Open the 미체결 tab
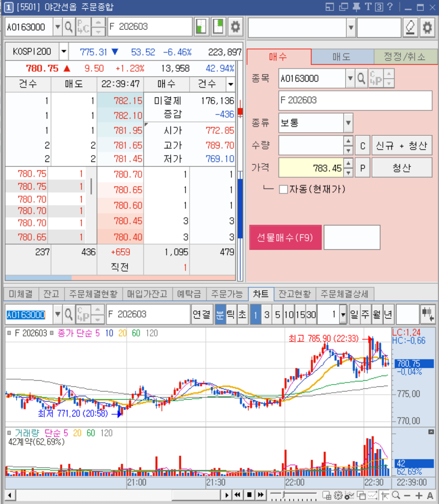The width and height of the screenshot is (439, 504). (x=21, y=294)
